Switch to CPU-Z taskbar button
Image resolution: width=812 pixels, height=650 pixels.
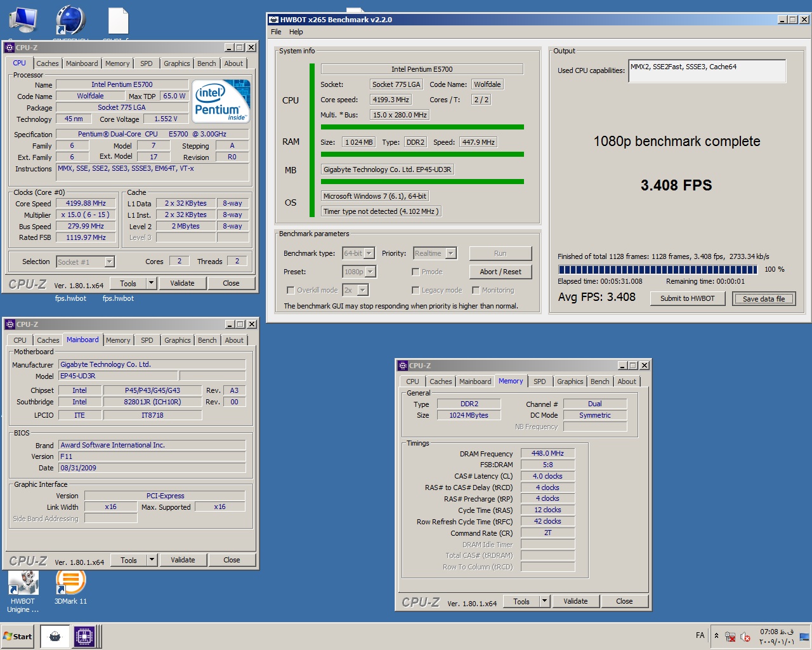[x=84, y=636]
